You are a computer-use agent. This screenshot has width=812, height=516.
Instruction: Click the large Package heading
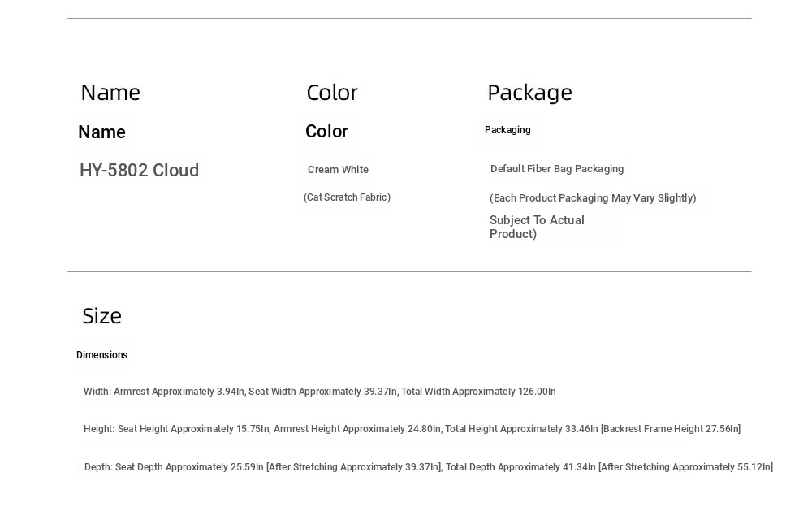point(529,93)
